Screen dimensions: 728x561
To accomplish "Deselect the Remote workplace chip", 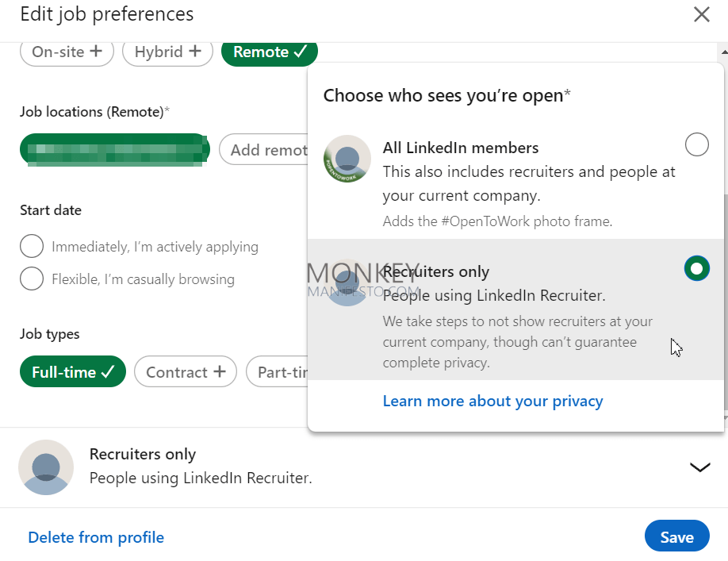I will point(270,52).
